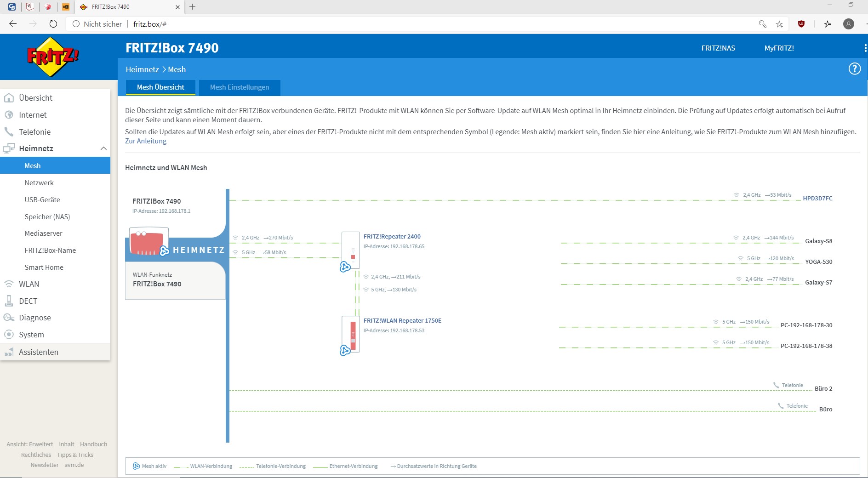Screen dimensions: 868x478
Task: Click the Repeater 1750E device image
Action: click(x=351, y=334)
